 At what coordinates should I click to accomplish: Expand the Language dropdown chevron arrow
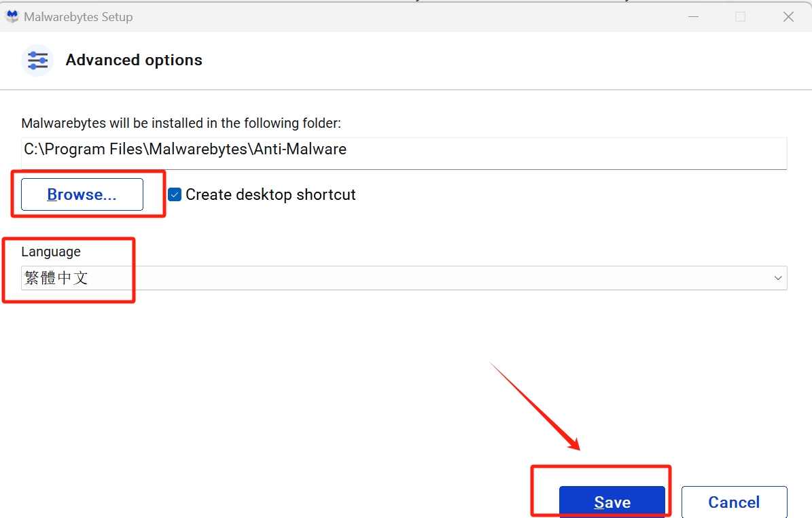click(x=777, y=278)
